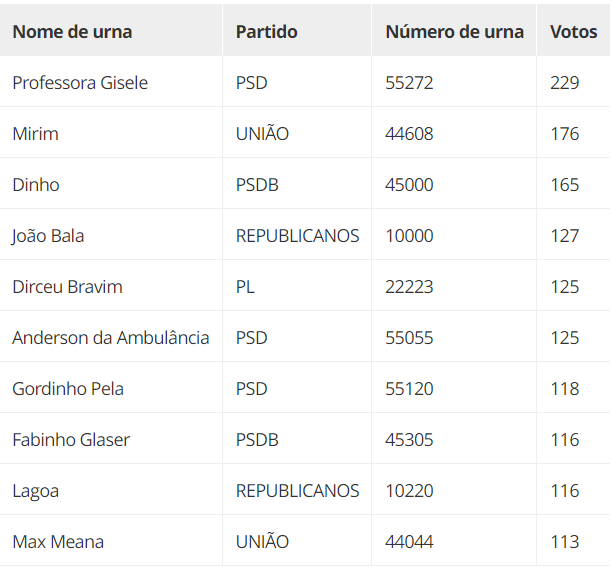Click Max Meana's name cell
The width and height of the screenshot is (613, 573).
coord(58,542)
